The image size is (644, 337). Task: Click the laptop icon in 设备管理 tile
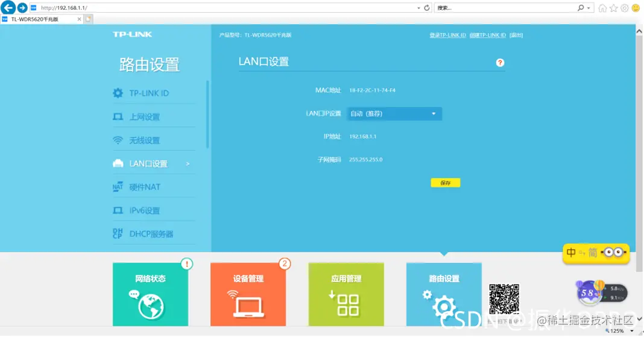point(248,307)
